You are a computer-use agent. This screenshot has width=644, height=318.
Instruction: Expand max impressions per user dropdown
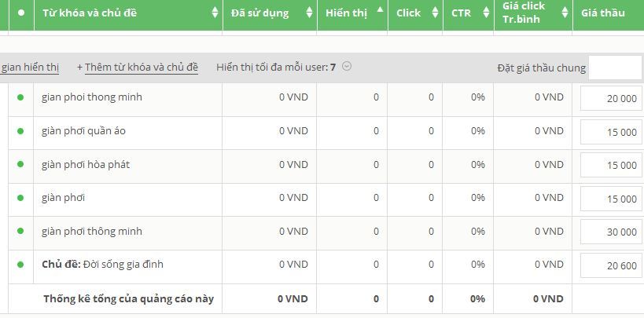[x=347, y=66]
